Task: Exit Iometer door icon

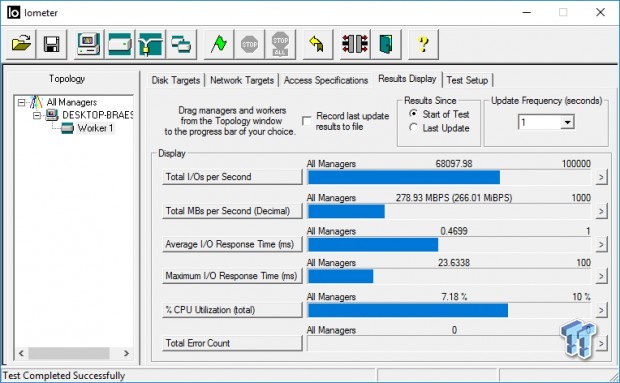Action: 386,44
